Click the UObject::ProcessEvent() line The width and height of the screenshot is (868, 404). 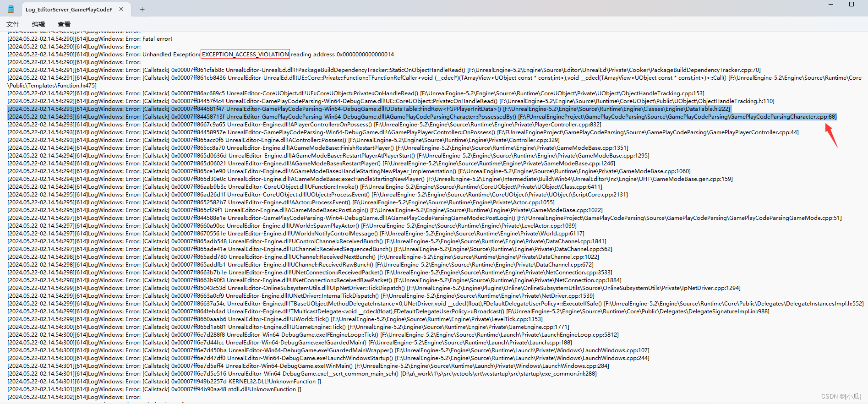317,195
